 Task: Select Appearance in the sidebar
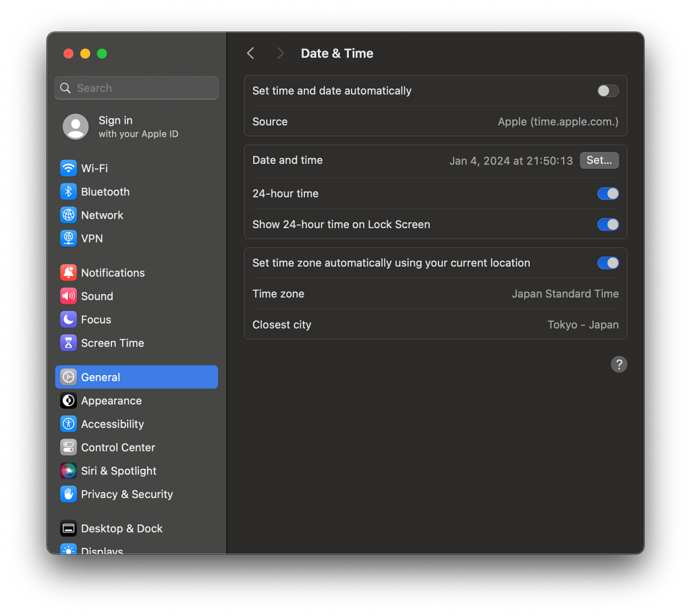111,401
